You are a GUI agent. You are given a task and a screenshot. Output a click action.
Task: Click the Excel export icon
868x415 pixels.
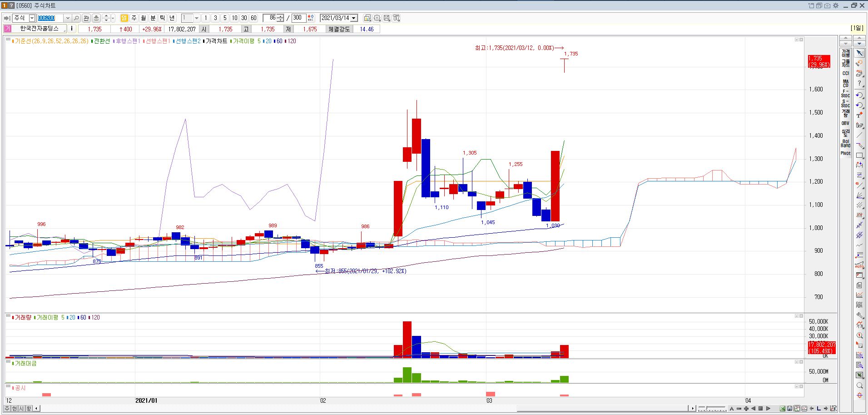pyautogui.click(x=783, y=408)
